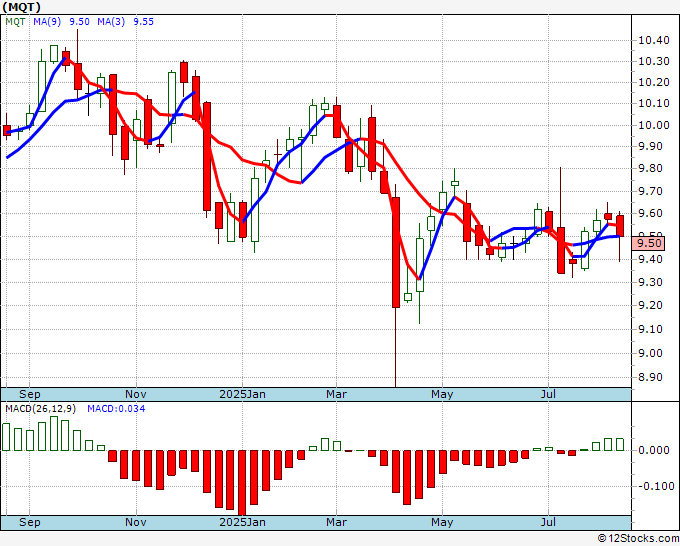Click May on the price chart time axis

[x=442, y=394]
